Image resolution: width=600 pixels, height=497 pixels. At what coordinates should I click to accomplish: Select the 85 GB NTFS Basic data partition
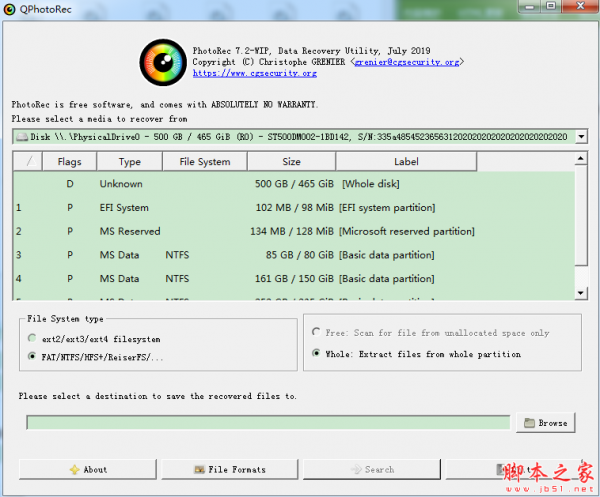[293, 255]
